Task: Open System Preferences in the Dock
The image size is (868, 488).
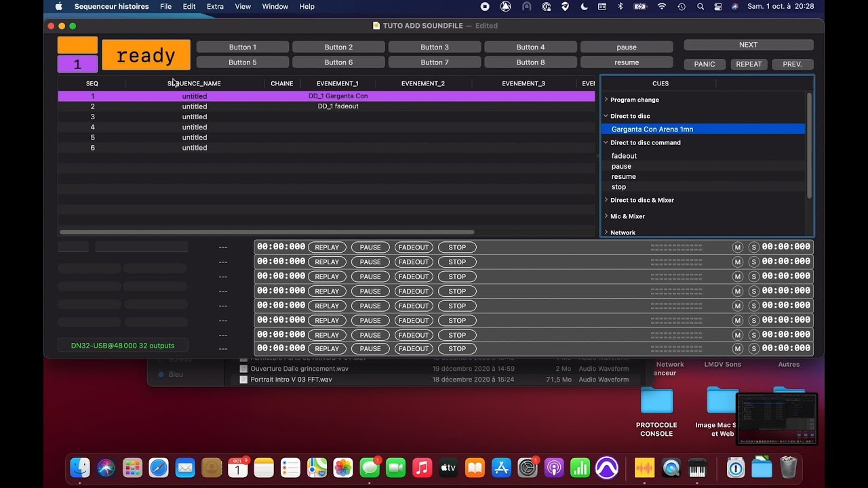Action: [x=528, y=468]
